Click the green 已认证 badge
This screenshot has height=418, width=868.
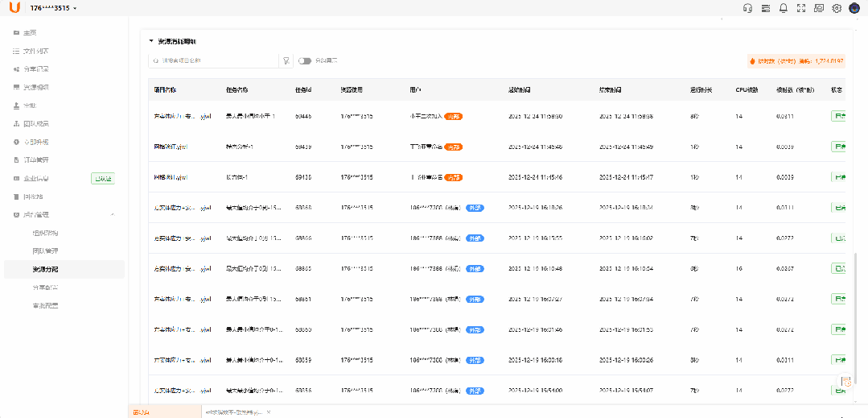coord(102,178)
